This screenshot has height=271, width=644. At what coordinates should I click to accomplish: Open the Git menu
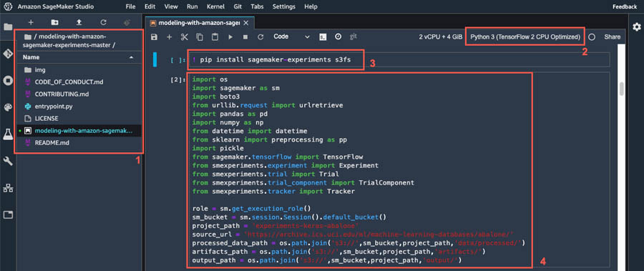238,6
